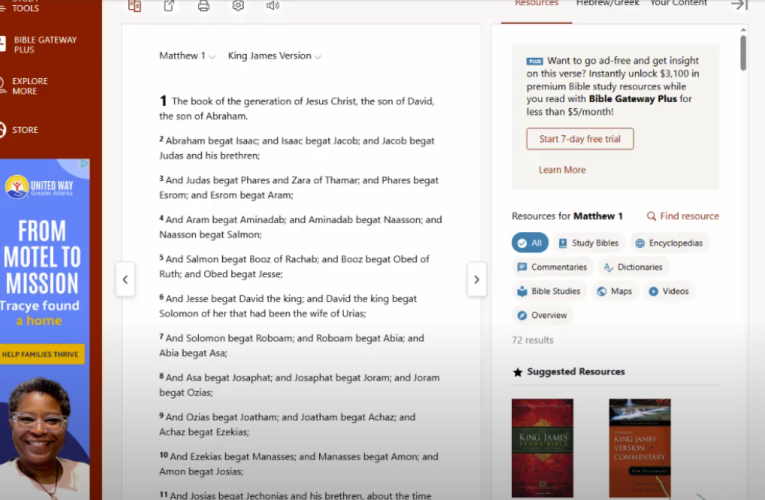Click the Store sidebar icon
Screen dimensions: 765x500
coord(2,130)
